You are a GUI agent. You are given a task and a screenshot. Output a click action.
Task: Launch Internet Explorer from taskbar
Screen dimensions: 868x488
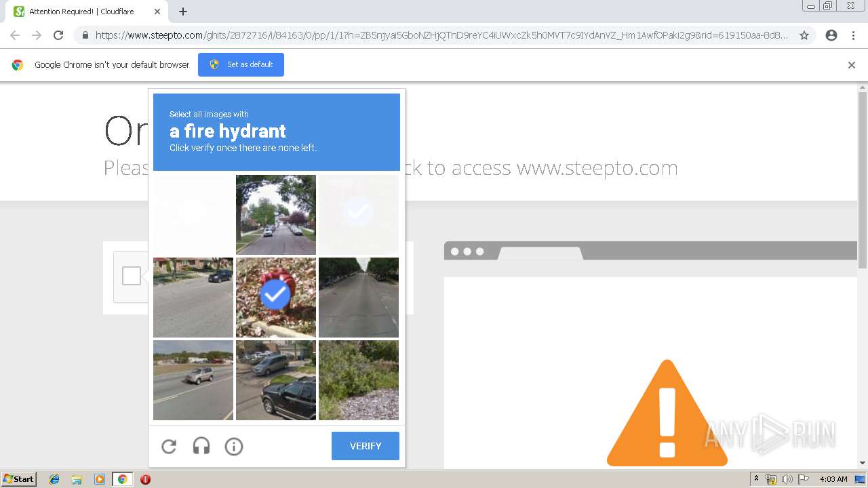coord(54,479)
